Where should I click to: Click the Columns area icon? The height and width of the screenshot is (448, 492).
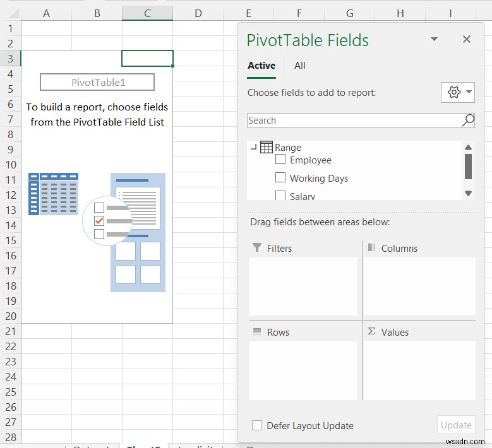pyautogui.click(x=371, y=248)
